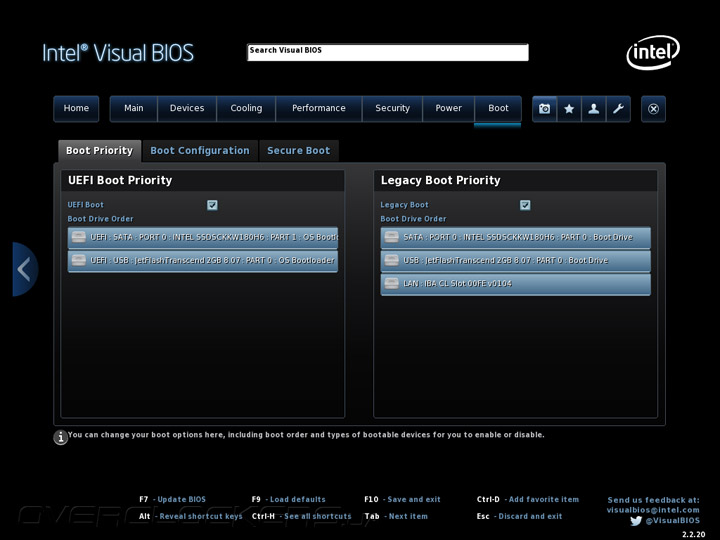Click drive icon of UEFI USB entry
720x540 pixels.
(x=79, y=260)
